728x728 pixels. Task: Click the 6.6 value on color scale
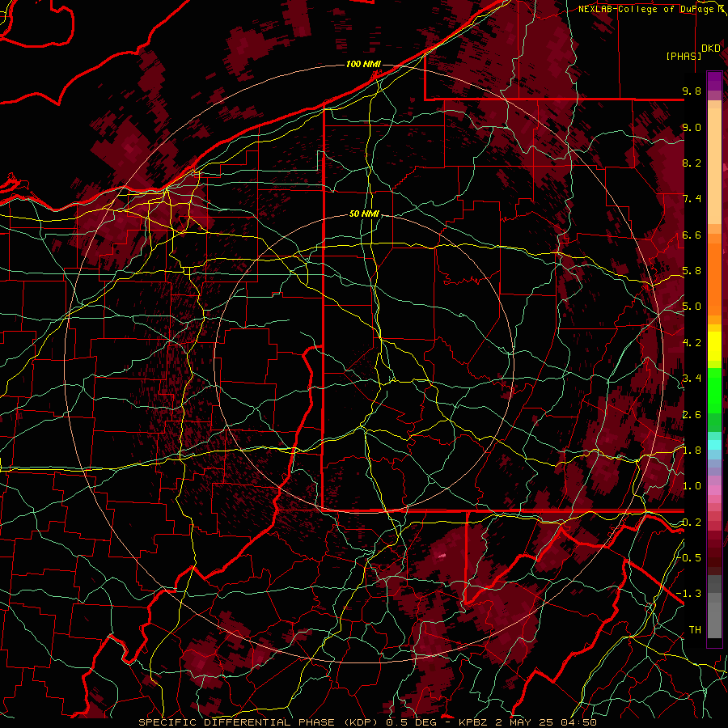click(692, 235)
